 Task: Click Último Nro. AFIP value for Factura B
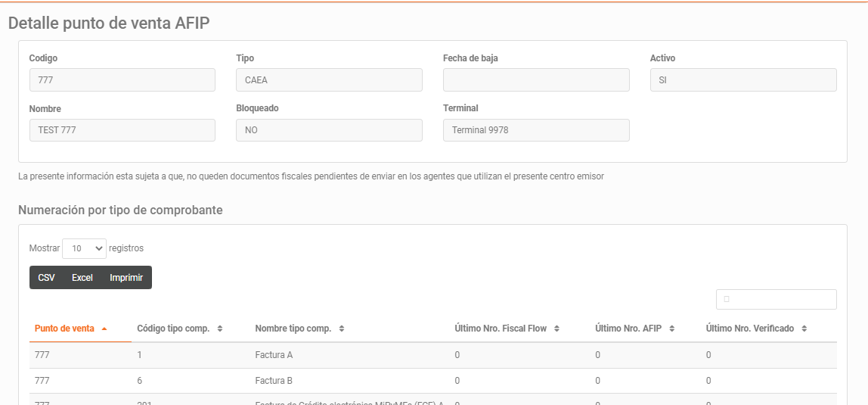click(x=598, y=381)
